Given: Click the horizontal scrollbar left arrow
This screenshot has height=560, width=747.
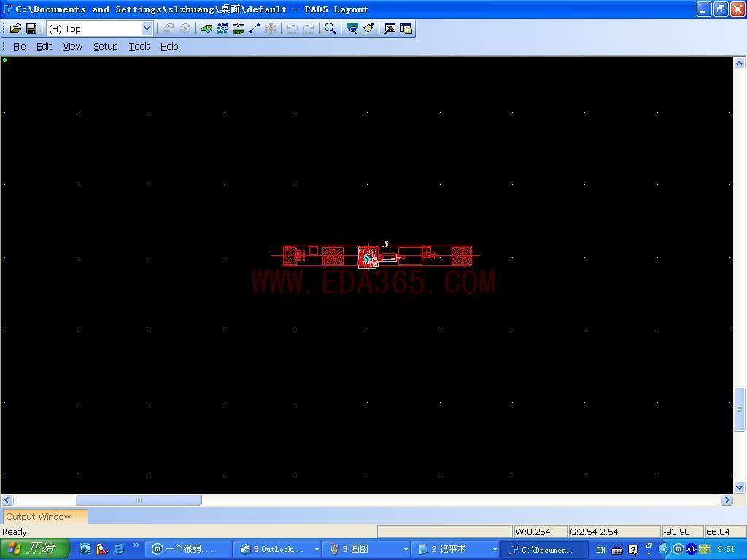Looking at the screenshot, I should [x=7, y=500].
